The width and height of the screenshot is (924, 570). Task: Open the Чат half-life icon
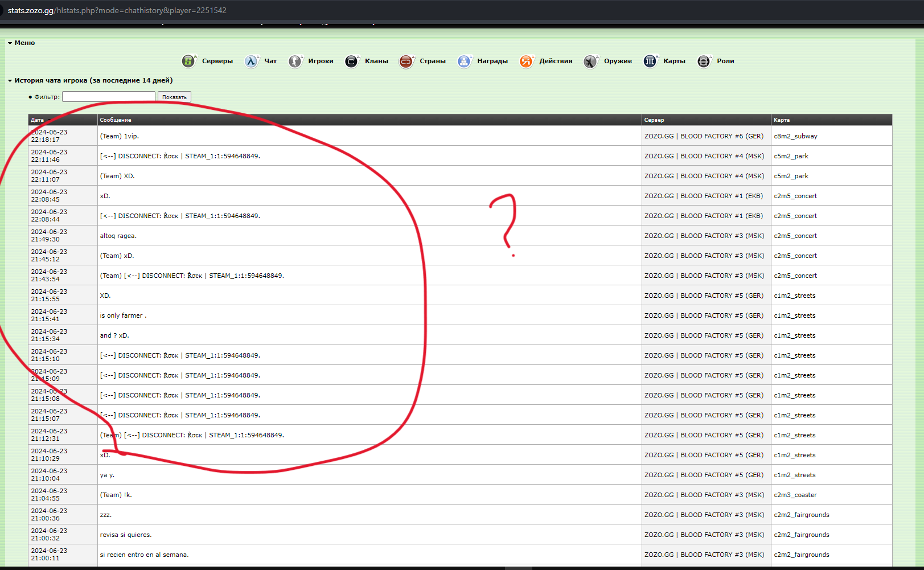click(251, 61)
